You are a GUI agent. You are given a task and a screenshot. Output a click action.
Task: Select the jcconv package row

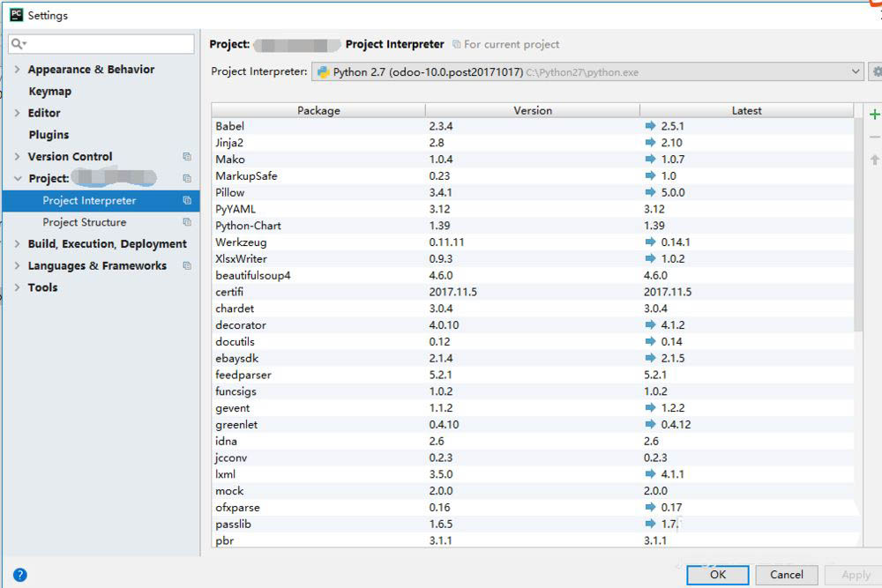click(x=533, y=458)
